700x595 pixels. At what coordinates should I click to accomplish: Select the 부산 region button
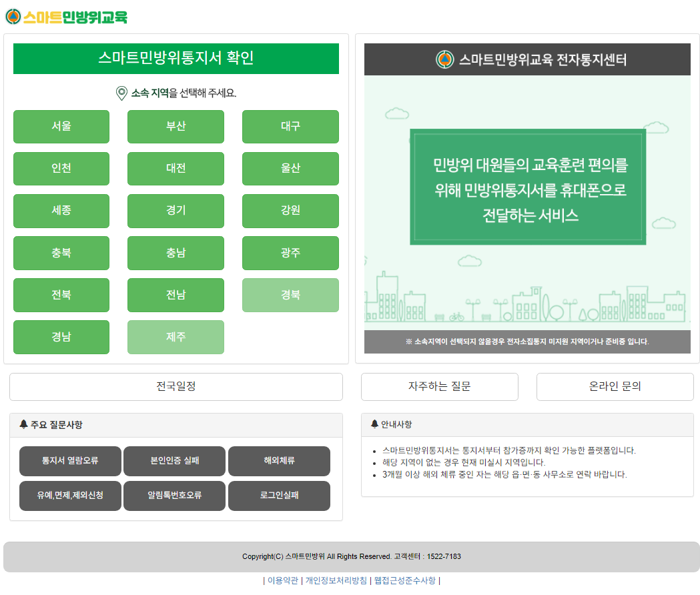click(176, 127)
